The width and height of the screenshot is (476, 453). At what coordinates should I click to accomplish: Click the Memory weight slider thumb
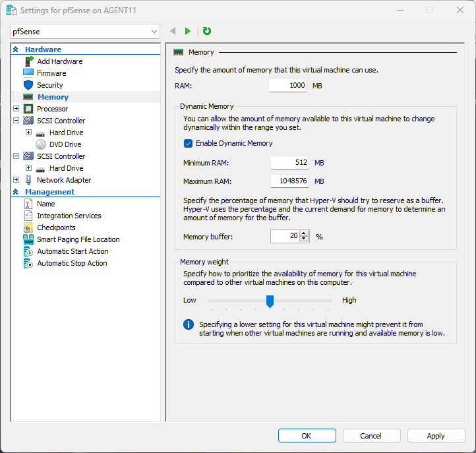tap(270, 301)
